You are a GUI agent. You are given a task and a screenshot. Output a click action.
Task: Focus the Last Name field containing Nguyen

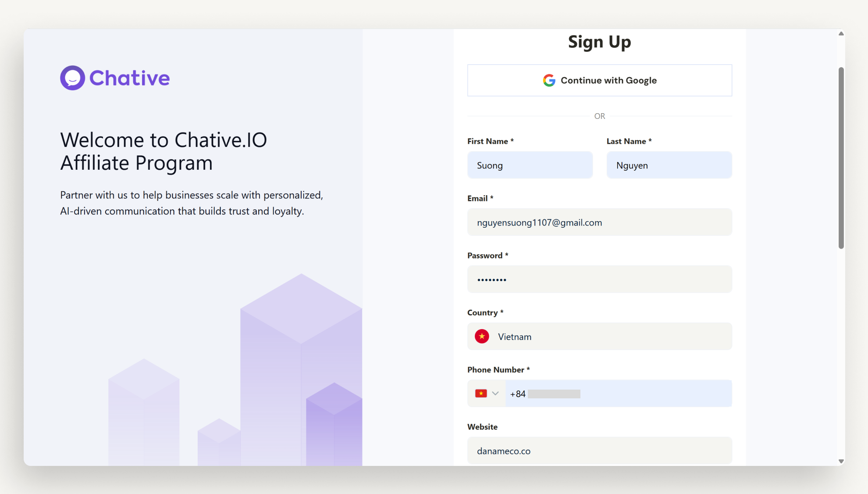click(x=669, y=165)
